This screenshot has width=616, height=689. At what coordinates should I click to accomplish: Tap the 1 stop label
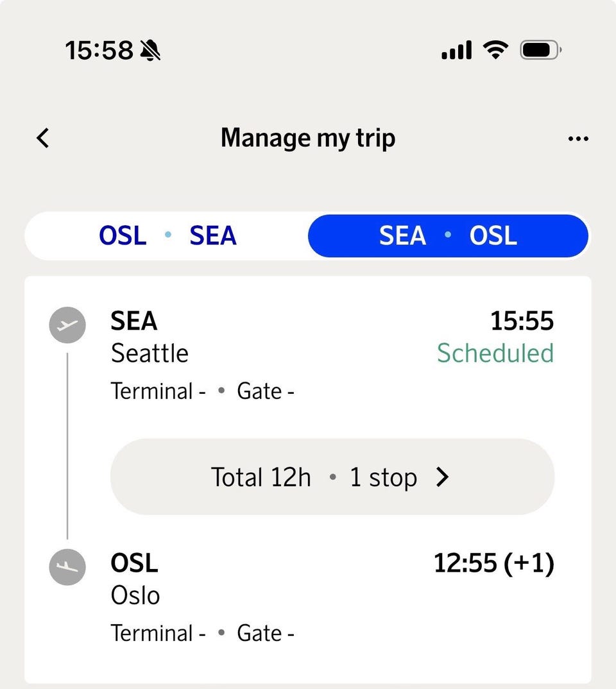pyautogui.click(x=383, y=477)
